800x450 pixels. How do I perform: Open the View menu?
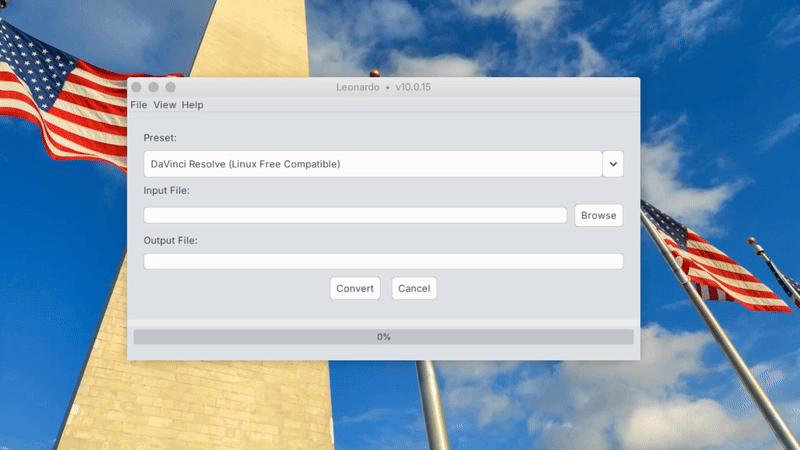click(x=164, y=105)
